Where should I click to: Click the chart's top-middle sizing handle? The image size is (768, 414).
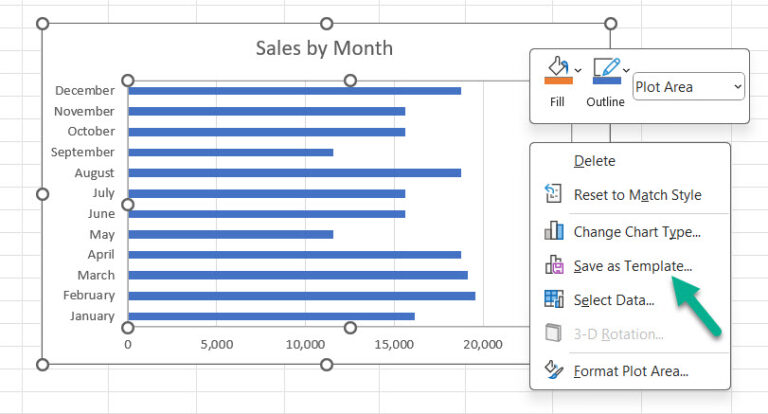pyautogui.click(x=327, y=24)
